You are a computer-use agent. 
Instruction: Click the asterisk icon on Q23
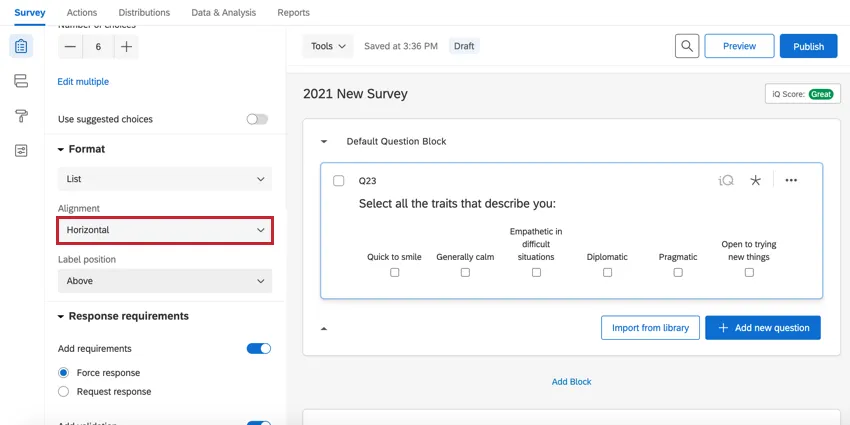[x=755, y=180]
